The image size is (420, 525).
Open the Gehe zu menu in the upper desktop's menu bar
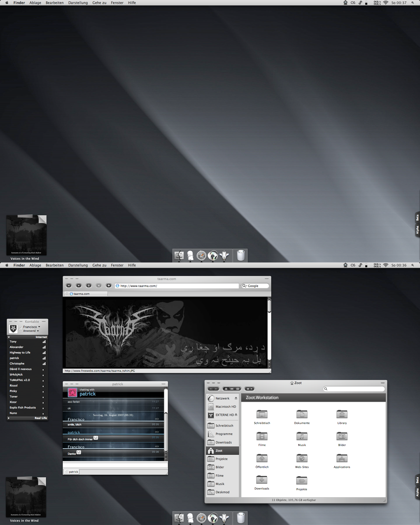pyautogui.click(x=99, y=3)
